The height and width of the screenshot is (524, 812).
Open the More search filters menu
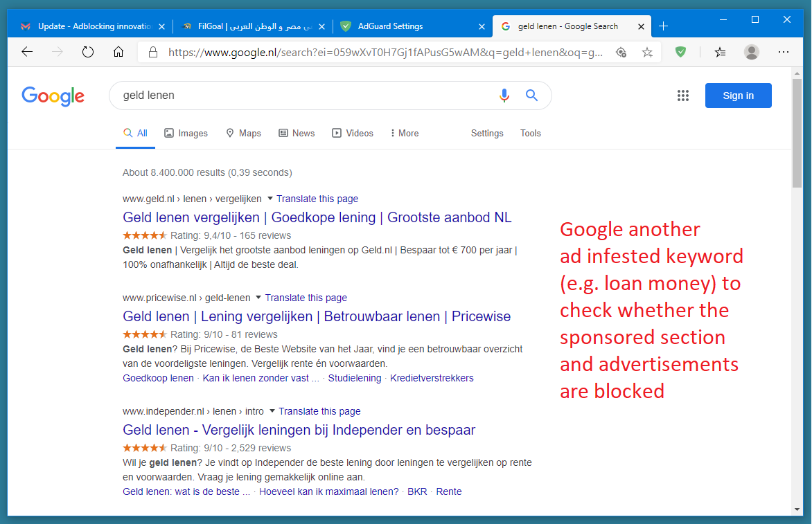[x=405, y=133]
